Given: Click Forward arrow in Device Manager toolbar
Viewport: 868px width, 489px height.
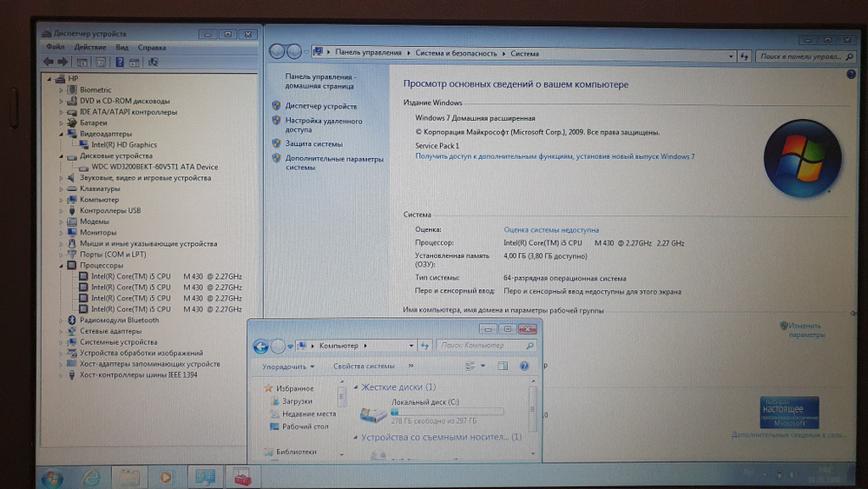Looking at the screenshot, I should pos(62,62).
